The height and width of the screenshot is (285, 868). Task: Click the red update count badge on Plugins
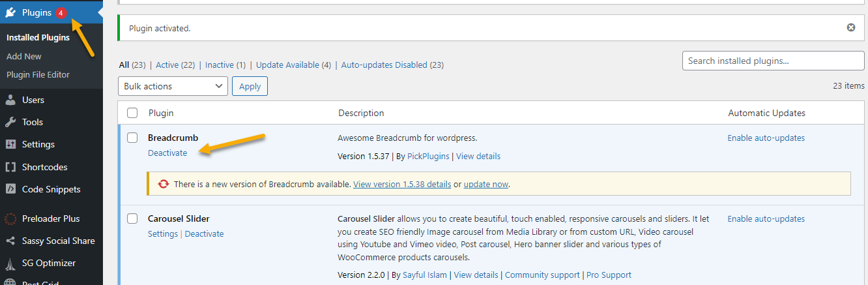(61, 12)
